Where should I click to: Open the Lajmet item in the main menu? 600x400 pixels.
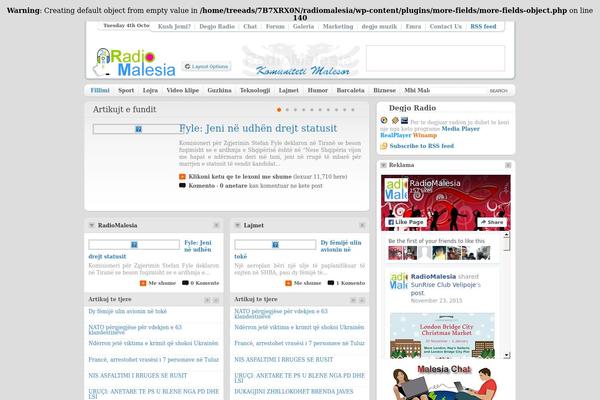point(289,90)
